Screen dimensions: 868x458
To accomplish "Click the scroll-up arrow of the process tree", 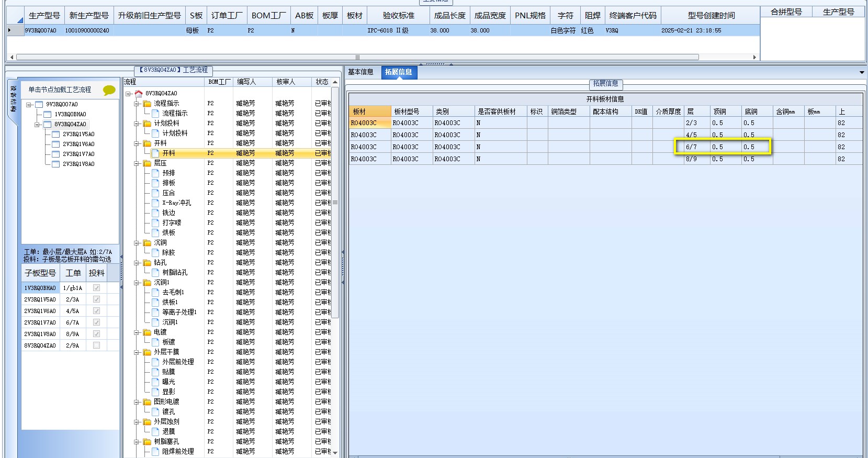I will click(x=335, y=82).
